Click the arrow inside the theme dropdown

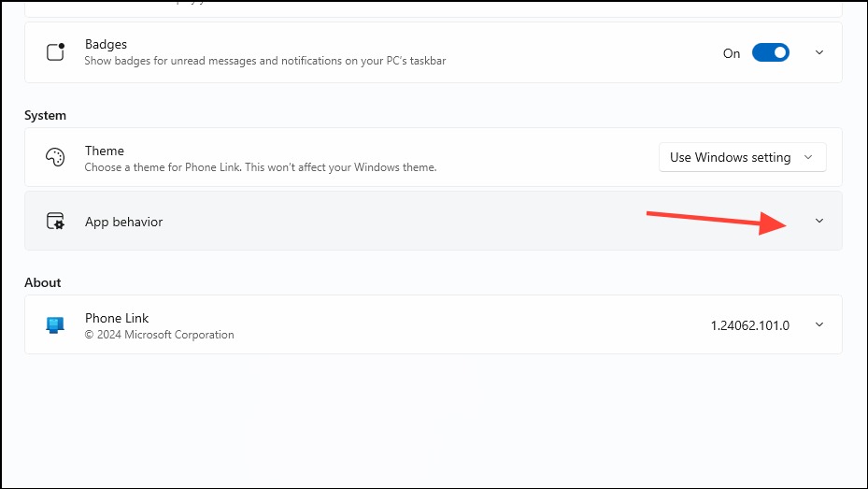pos(808,157)
